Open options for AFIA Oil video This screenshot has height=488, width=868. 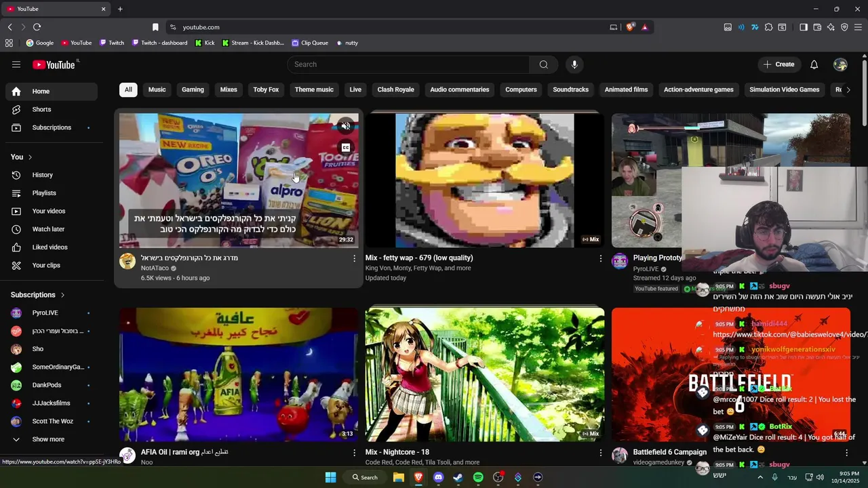click(354, 452)
